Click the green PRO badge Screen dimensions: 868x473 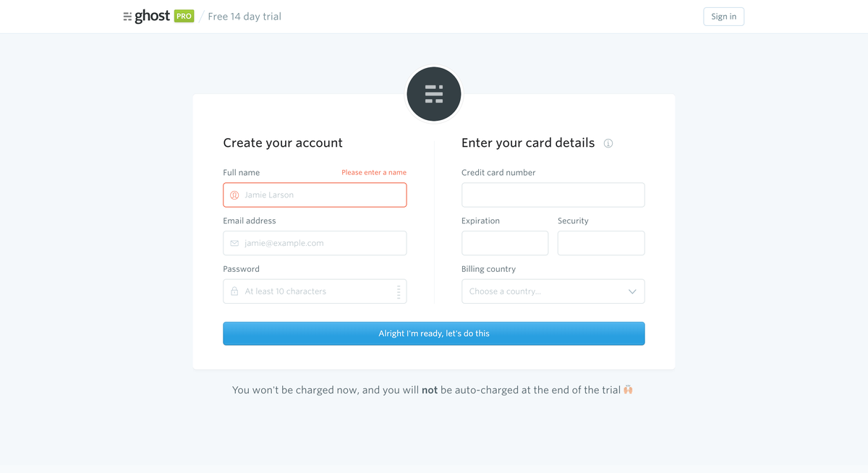tap(184, 16)
